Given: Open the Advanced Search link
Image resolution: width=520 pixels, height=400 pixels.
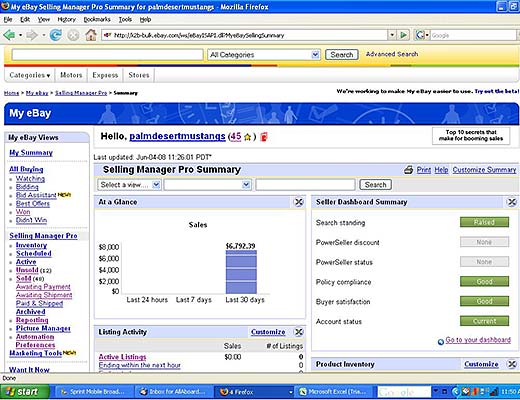Looking at the screenshot, I should pyautogui.click(x=392, y=54).
